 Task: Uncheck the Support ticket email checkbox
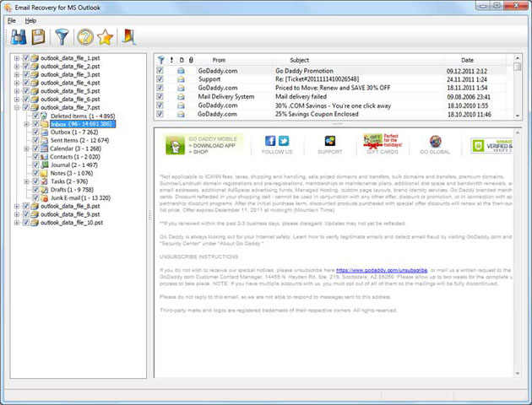[x=160, y=79]
